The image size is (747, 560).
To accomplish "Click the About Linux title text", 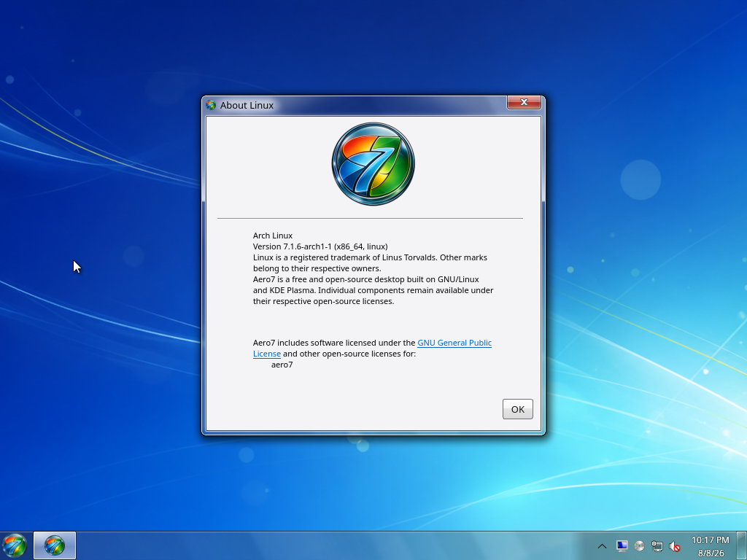I will click(x=247, y=105).
